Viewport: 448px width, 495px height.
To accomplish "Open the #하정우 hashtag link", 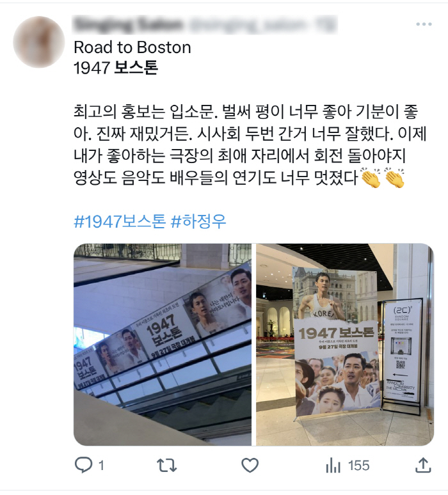I will tap(198, 221).
